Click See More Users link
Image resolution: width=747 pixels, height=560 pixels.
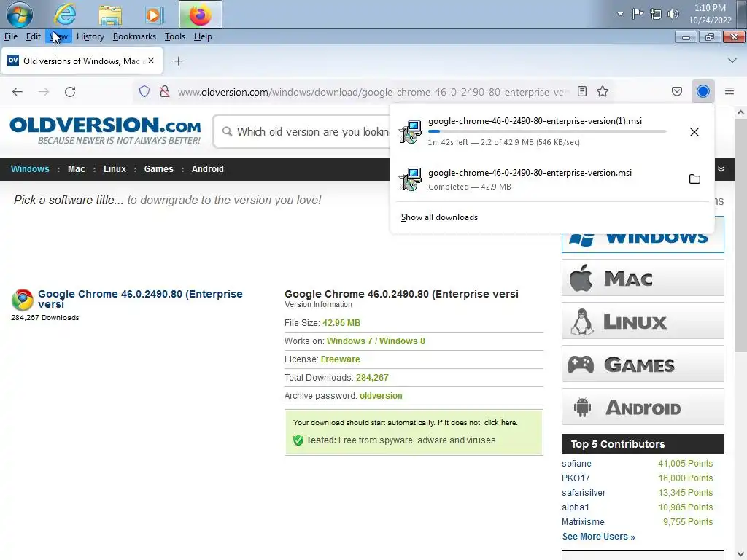[599, 537]
